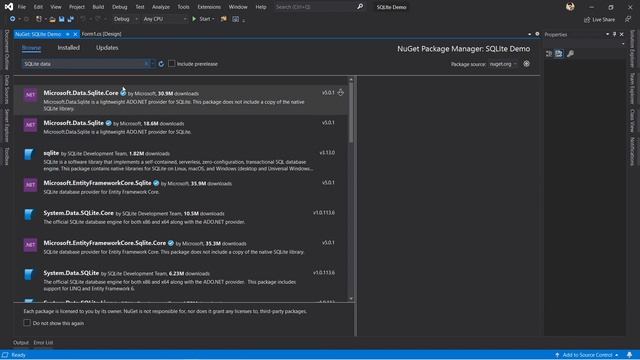Switch to the Updates tab
This screenshot has width=640, height=360.
107,48
